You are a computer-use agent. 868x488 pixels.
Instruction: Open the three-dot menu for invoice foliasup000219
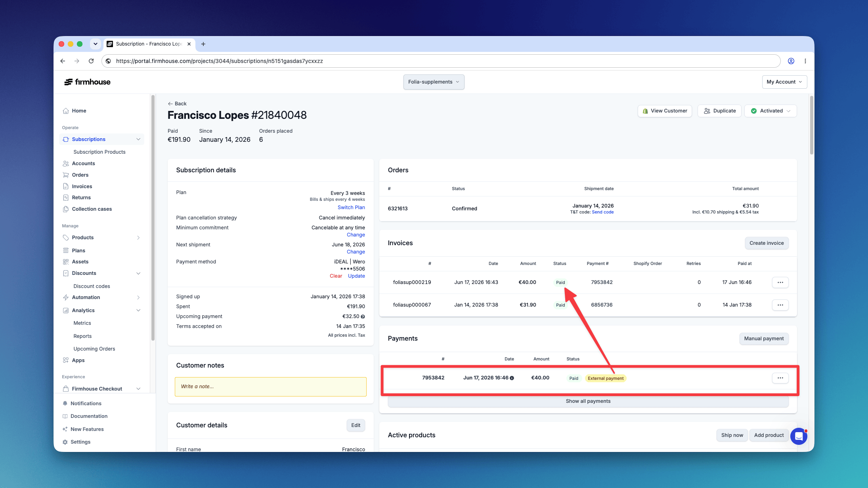pyautogui.click(x=780, y=282)
